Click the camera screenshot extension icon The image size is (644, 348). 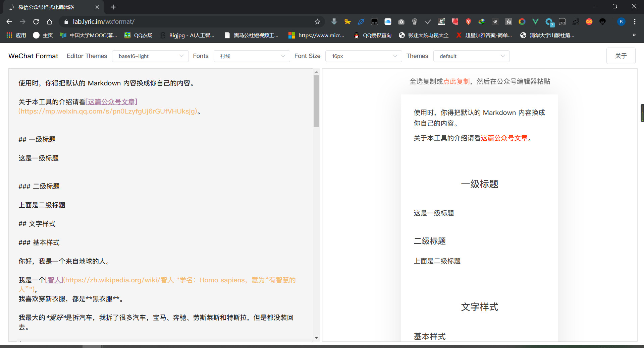point(401,22)
